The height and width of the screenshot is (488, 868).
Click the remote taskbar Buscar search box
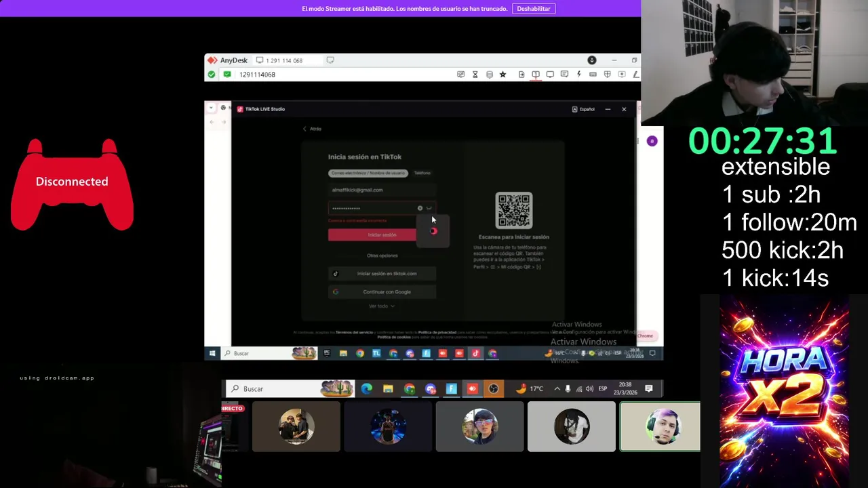pyautogui.click(x=269, y=353)
